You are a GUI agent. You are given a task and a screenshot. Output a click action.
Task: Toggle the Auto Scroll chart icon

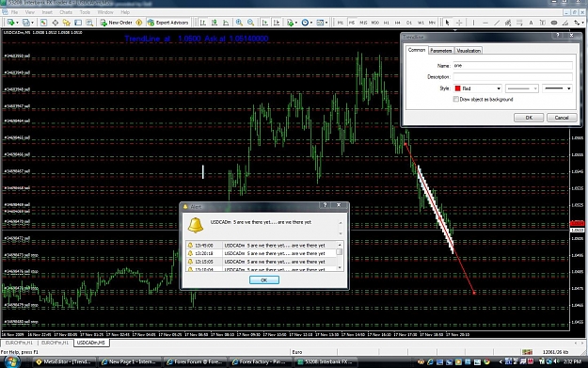[265, 23]
